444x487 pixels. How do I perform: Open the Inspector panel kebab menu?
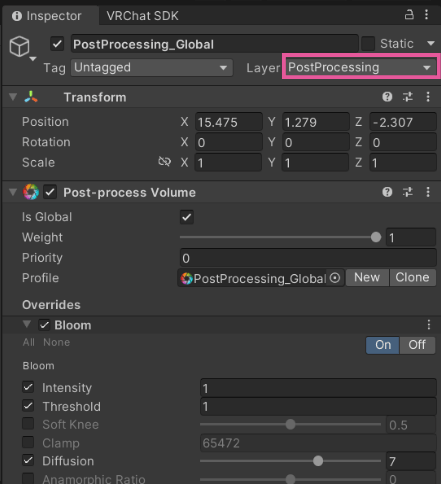click(x=426, y=15)
